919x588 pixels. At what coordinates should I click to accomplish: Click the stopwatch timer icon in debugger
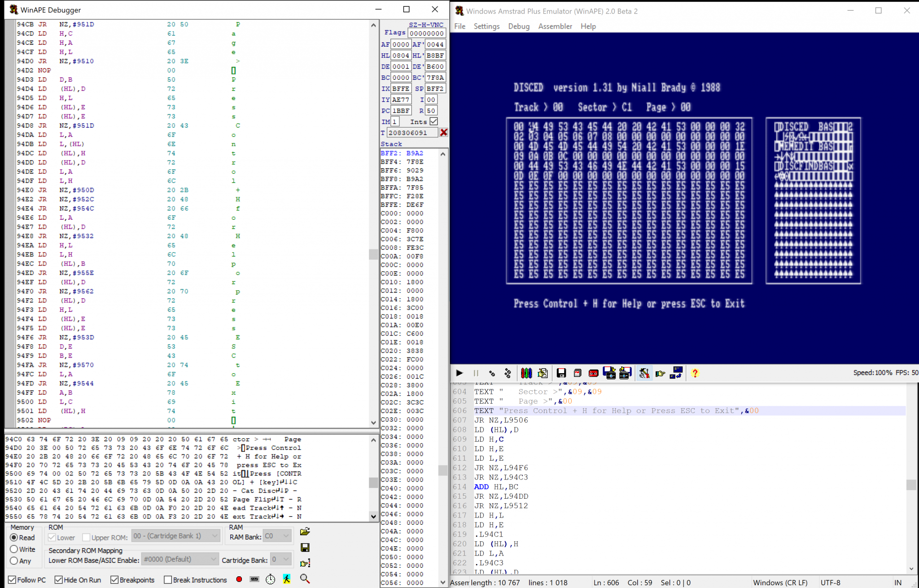point(270,579)
